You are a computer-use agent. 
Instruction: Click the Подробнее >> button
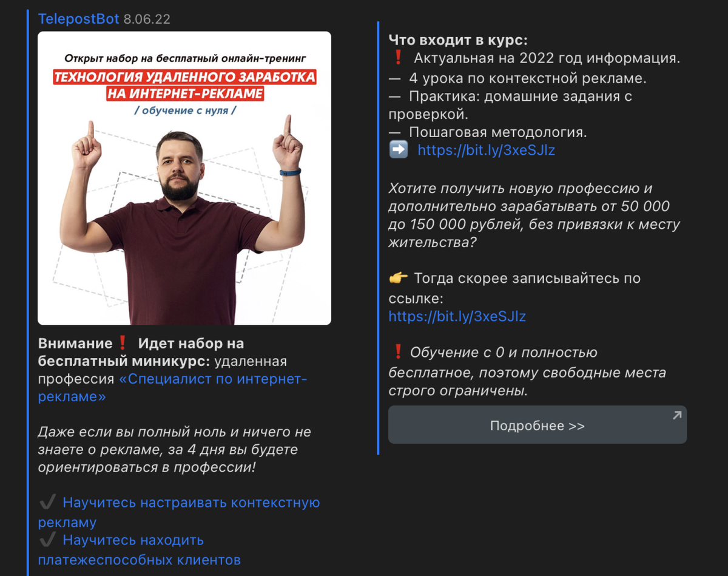pyautogui.click(x=538, y=425)
